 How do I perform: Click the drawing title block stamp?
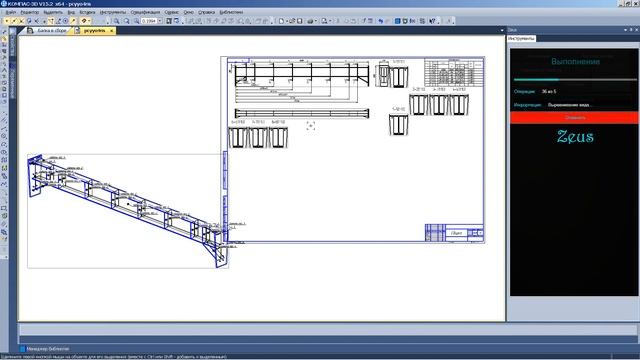(x=454, y=233)
